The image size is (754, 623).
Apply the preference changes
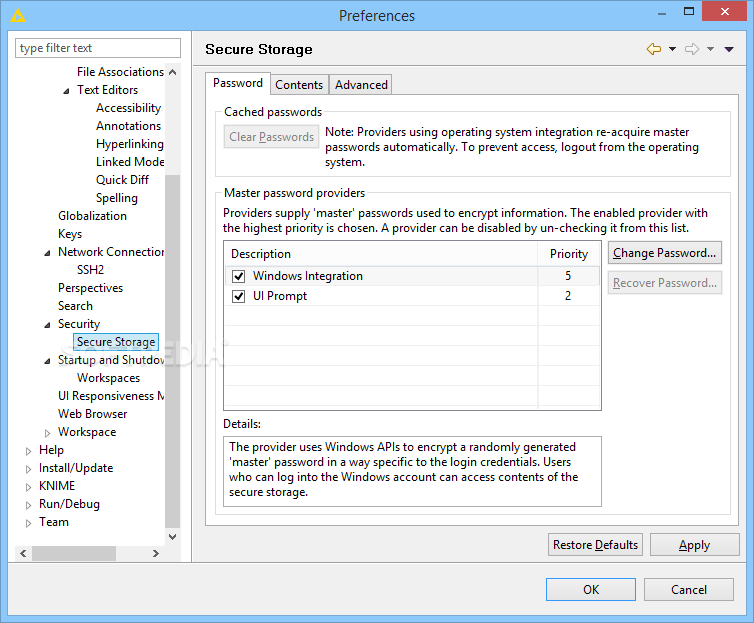694,545
